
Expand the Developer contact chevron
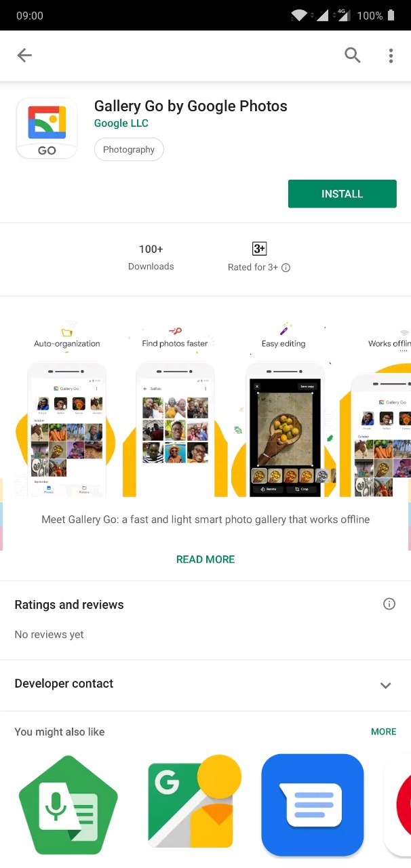(386, 685)
